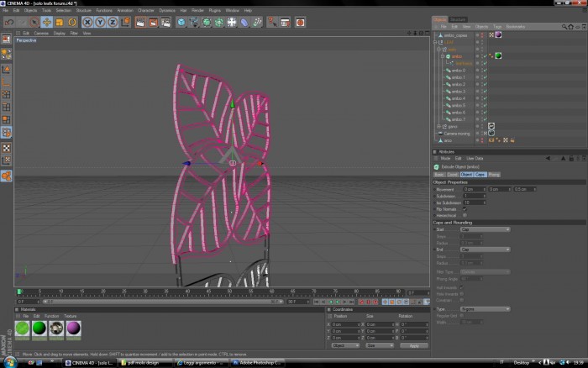
Task: Select amlzo.5 in the object tree
Action: [x=459, y=105]
